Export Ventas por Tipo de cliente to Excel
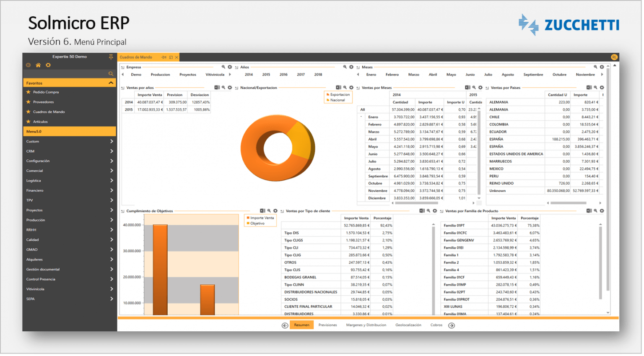Viewport: 644px width, 356px height. click(423, 212)
